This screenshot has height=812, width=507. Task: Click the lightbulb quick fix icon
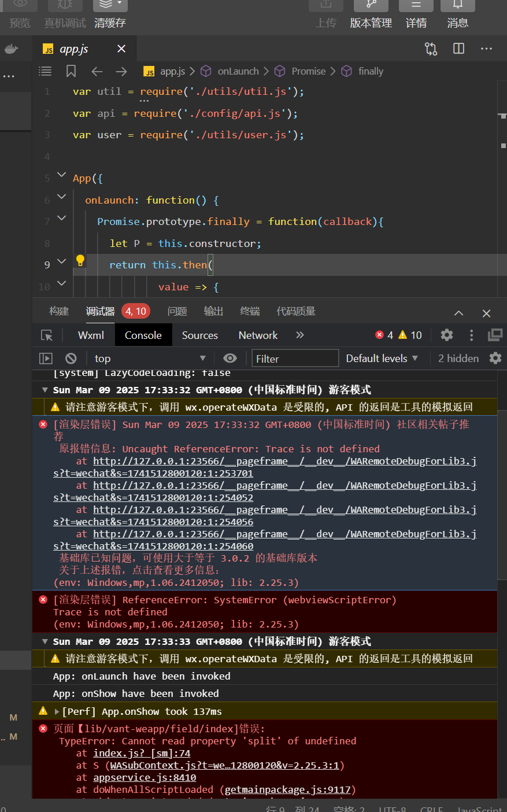coord(80,261)
